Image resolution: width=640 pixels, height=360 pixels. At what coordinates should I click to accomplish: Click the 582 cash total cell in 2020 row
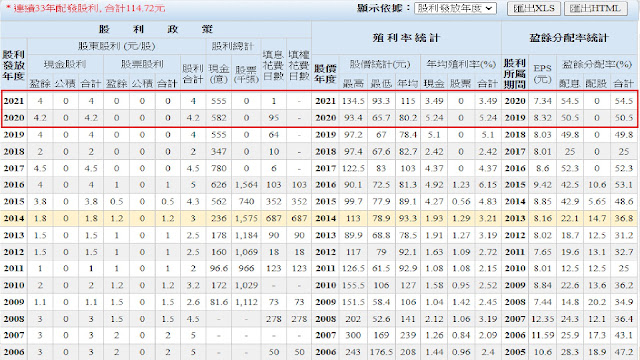point(219,118)
